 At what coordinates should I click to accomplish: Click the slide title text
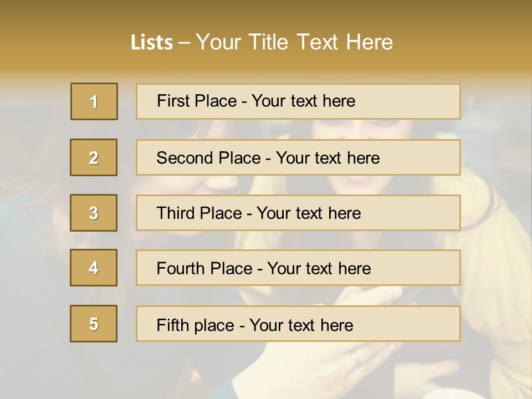click(262, 42)
